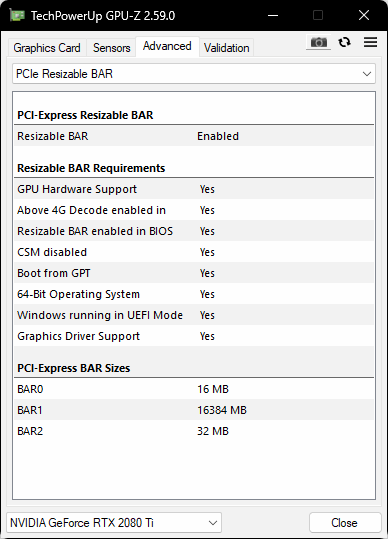The image size is (388, 539).
Task: Open the NVIDIA GeForce RTX 2080 Ti selector
Action: [x=114, y=523]
